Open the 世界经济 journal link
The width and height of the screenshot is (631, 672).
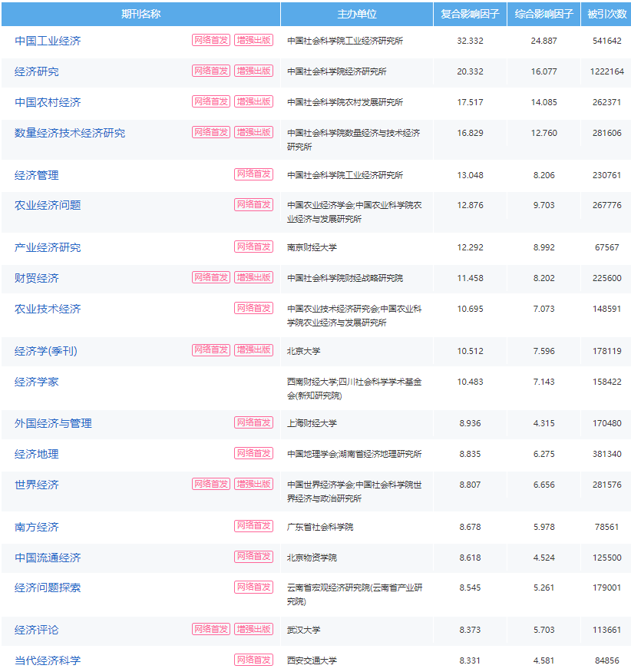click(x=36, y=485)
